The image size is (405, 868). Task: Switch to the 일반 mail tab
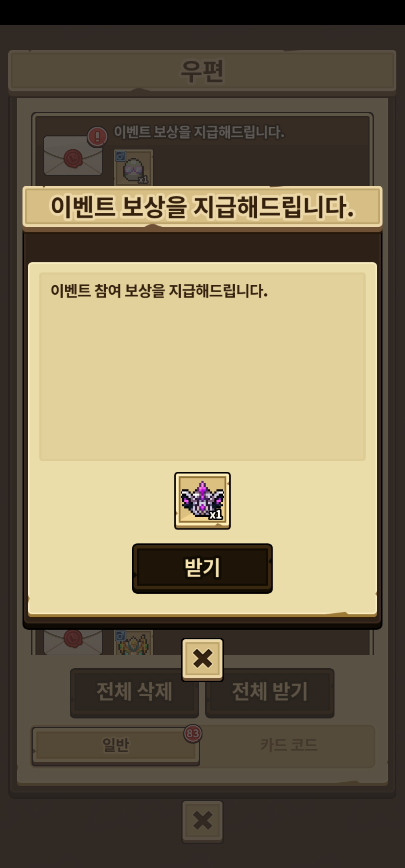point(115,746)
